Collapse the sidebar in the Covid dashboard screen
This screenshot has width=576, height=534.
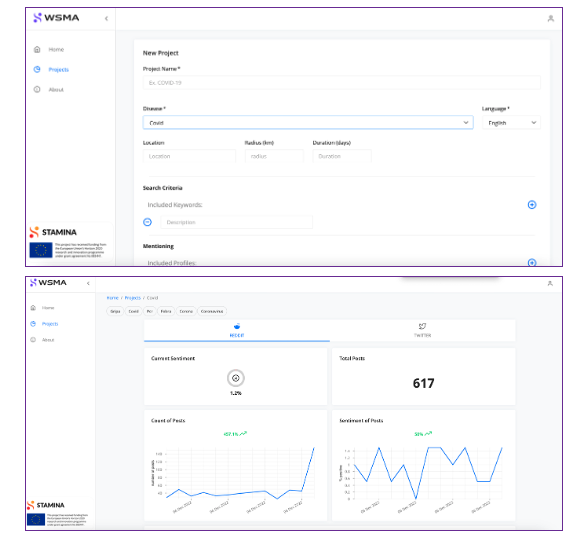88,283
